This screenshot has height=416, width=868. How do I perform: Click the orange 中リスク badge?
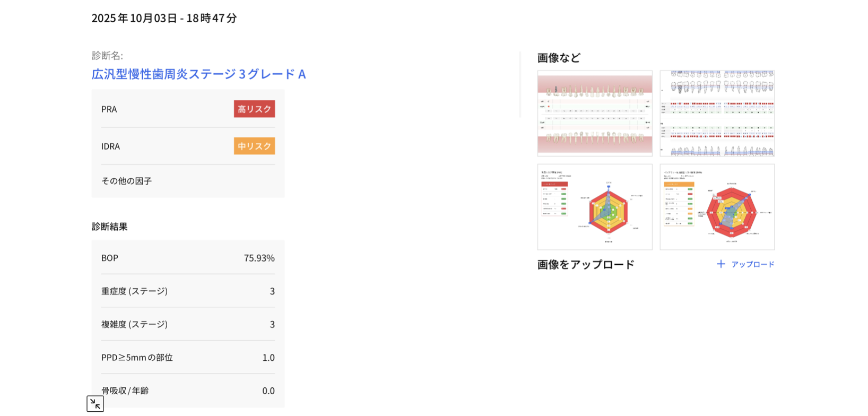click(x=255, y=146)
